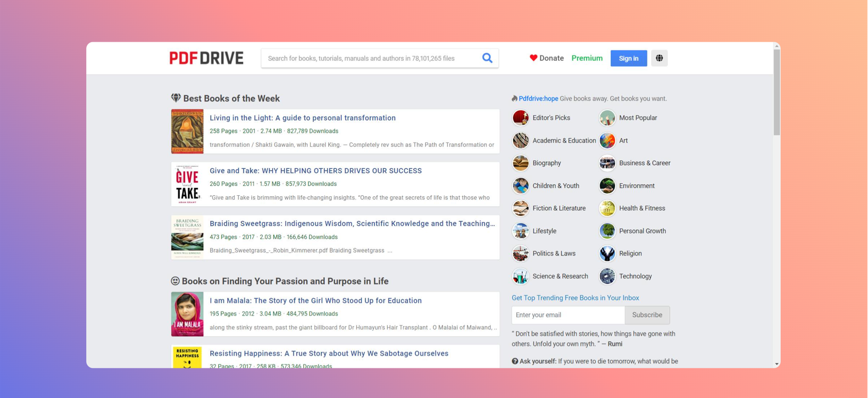The width and height of the screenshot is (868, 398).
Task: Open the Braiding Sweetgrass cover thumbnail
Action: point(187,237)
